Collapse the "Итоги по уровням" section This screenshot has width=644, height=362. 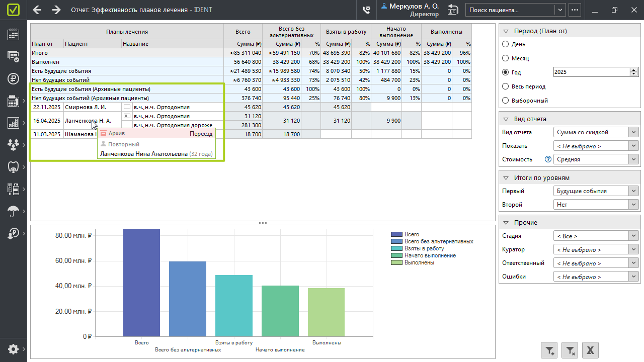(506, 178)
